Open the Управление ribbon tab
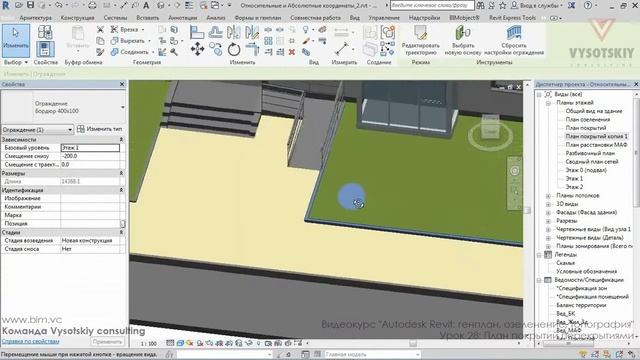640x360 pixels. 384,18
